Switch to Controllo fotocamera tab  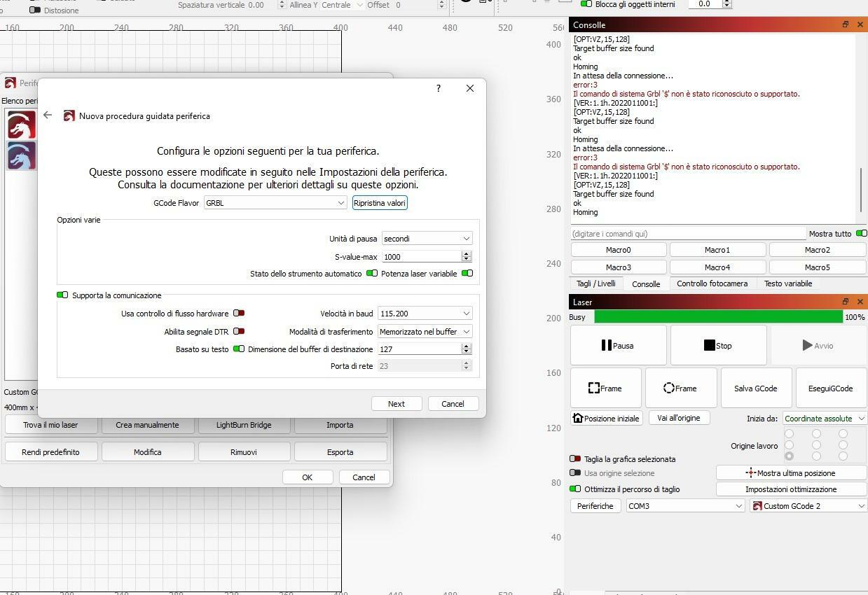(712, 283)
